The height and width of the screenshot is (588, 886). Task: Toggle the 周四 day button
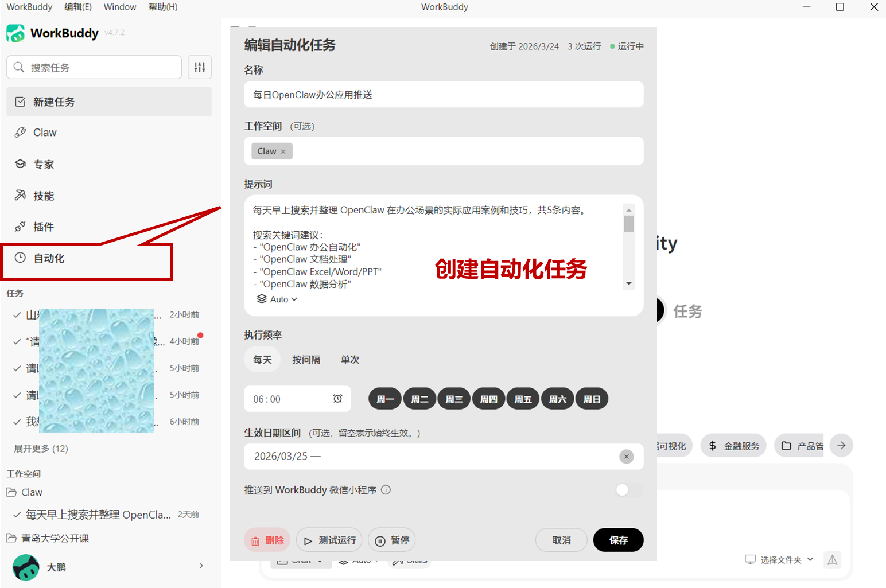[x=488, y=399]
